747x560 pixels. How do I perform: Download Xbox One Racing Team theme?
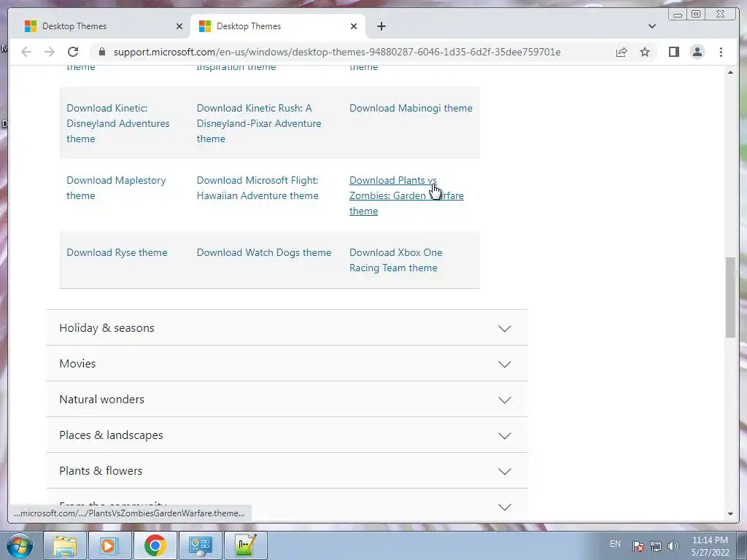[x=395, y=260]
